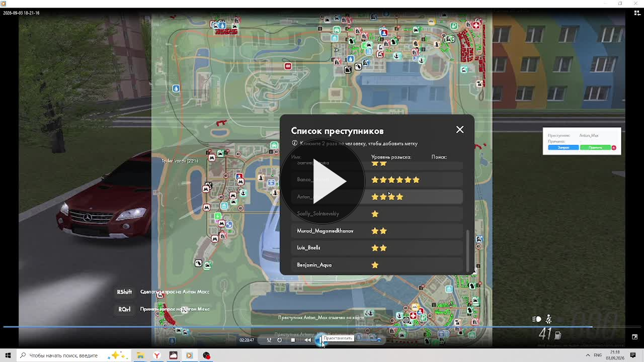Open the taskbar clock and calendar
Viewport: 644px width, 362px height.
click(615, 355)
